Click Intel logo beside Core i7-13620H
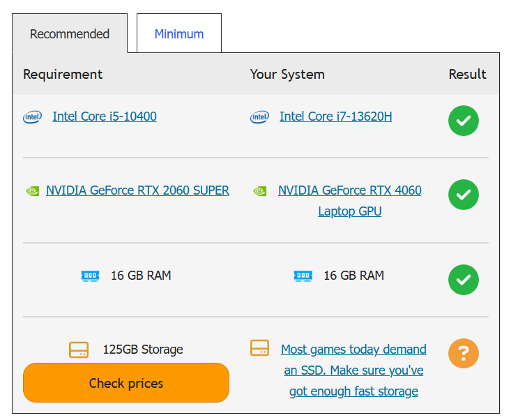518x420 pixels. (259, 117)
